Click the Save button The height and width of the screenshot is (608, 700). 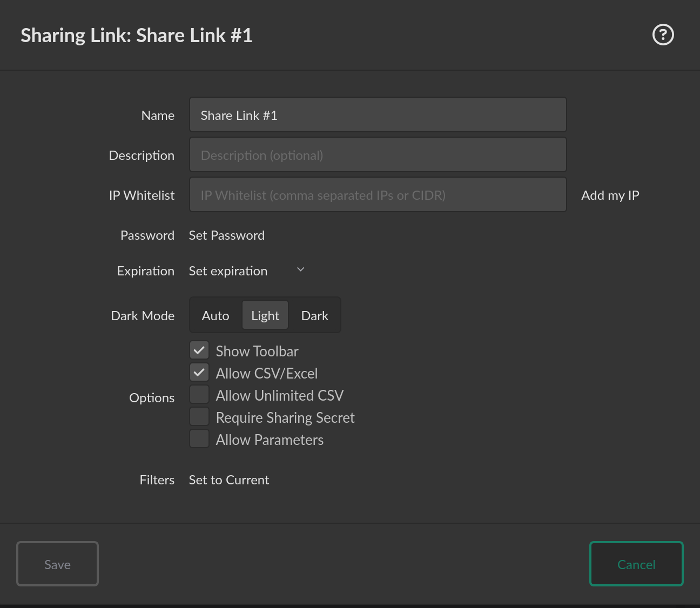tap(57, 564)
